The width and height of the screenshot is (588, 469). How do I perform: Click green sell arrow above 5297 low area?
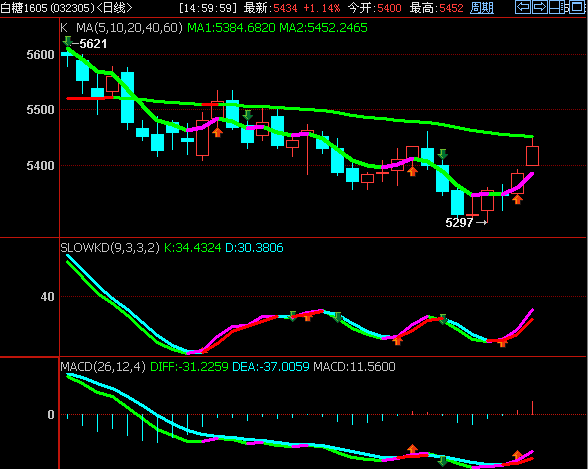click(442, 154)
